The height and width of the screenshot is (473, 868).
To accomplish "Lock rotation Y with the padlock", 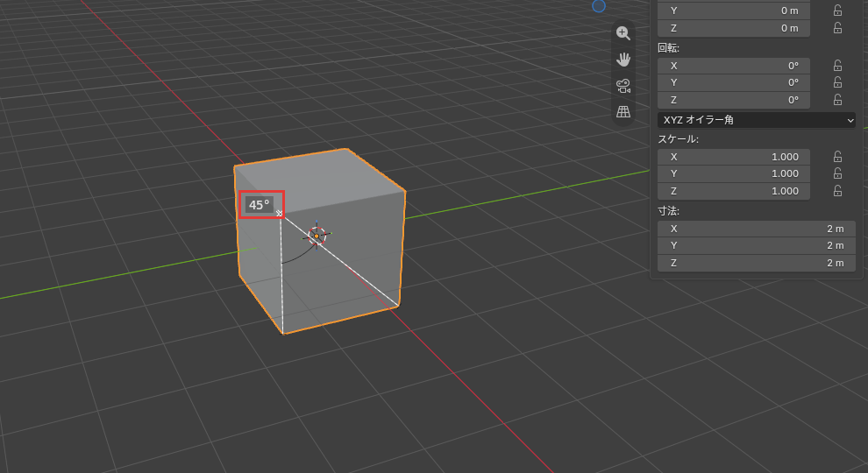I will [837, 82].
